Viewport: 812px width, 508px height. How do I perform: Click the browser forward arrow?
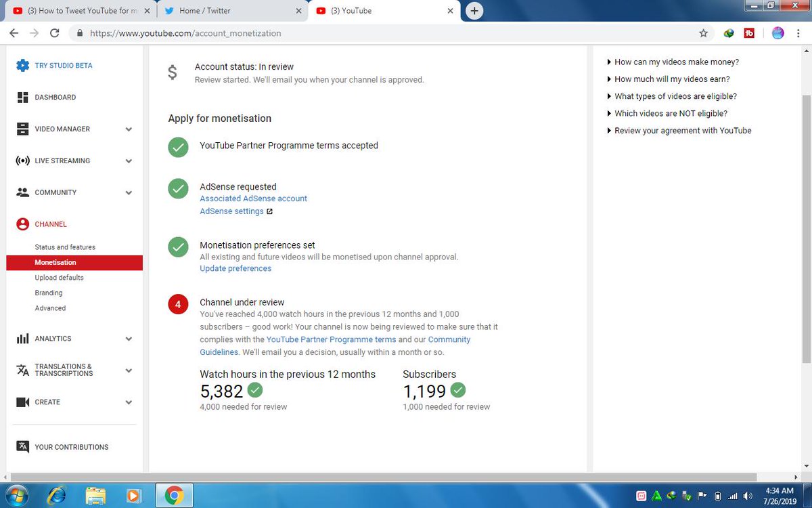(x=34, y=33)
